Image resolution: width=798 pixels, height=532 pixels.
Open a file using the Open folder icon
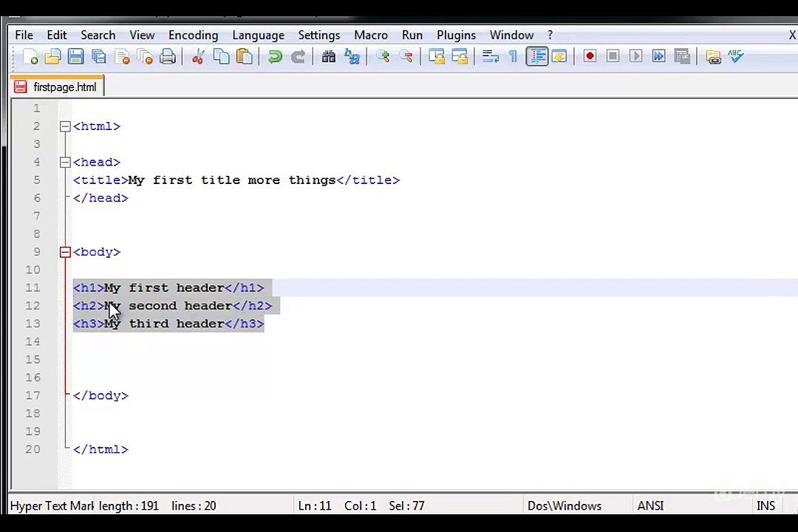(x=52, y=56)
